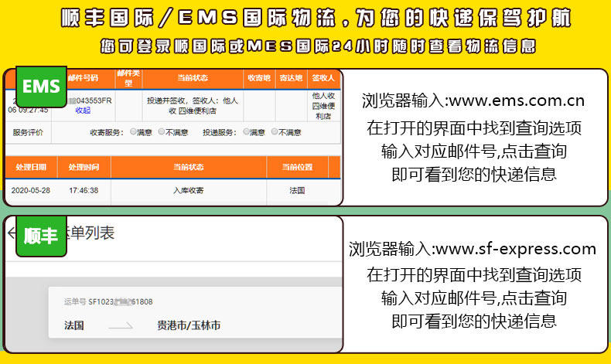
Task: Click the green 顺丰 logo badge
Action: point(41,236)
